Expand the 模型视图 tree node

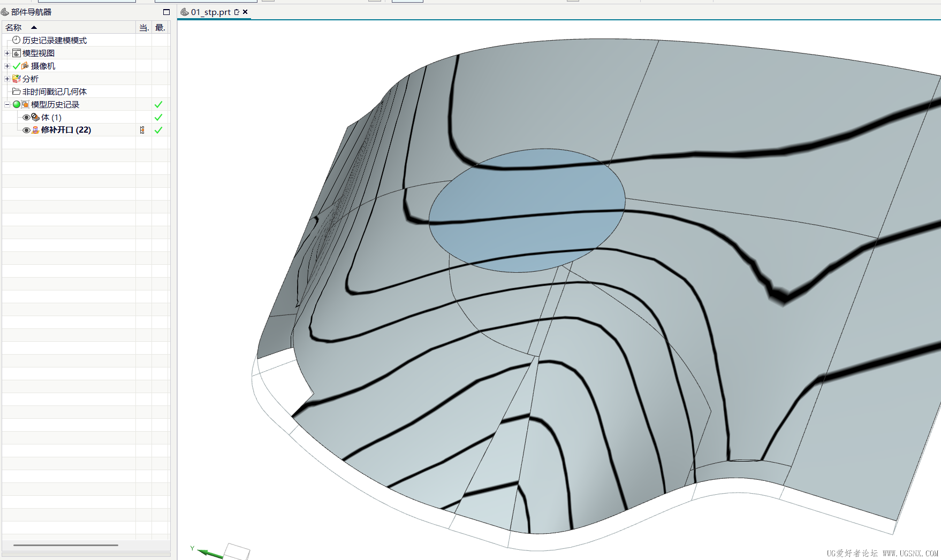point(7,53)
